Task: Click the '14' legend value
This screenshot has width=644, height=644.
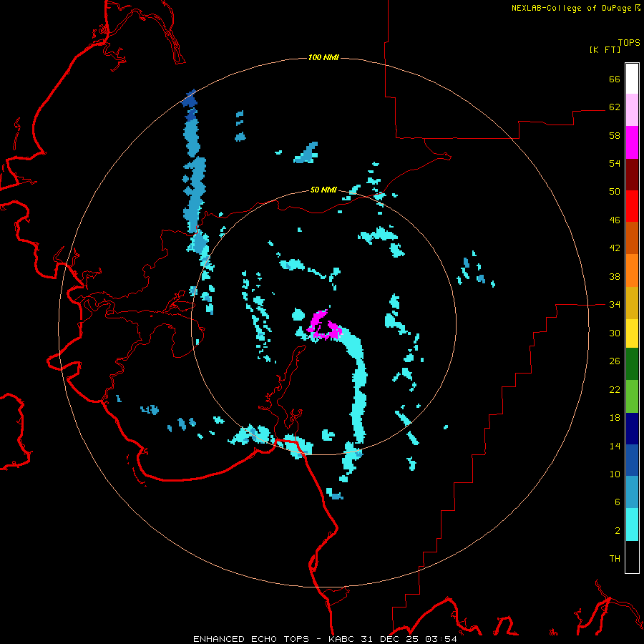Action: click(615, 446)
